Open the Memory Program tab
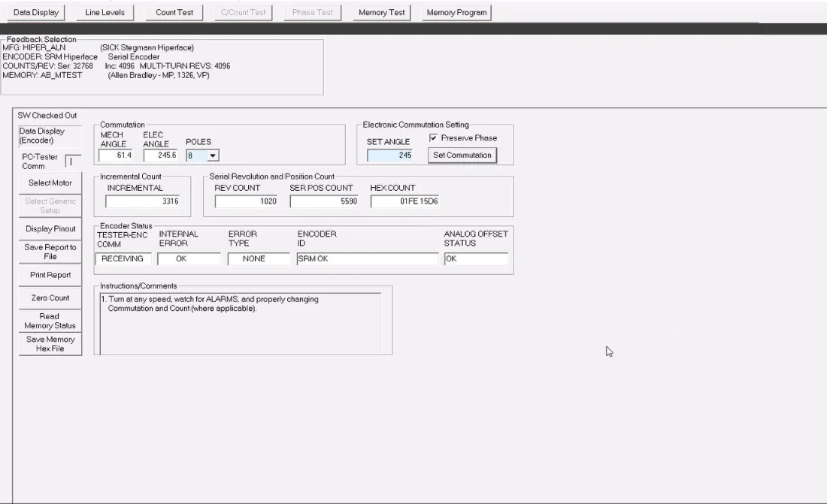Viewport: 827px width, 504px height. point(457,12)
